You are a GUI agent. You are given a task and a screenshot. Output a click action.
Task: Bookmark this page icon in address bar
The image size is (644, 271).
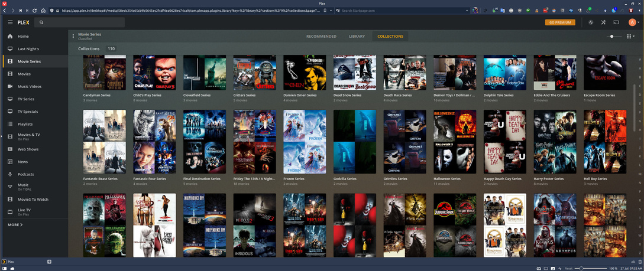tap(325, 10)
